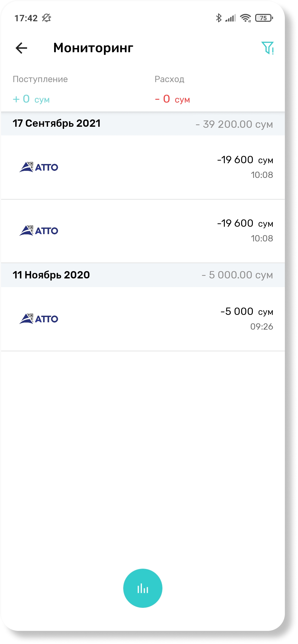Select the 17 Сентябрь 2021 date header
The height and width of the screenshot is (644, 298).
click(x=56, y=123)
